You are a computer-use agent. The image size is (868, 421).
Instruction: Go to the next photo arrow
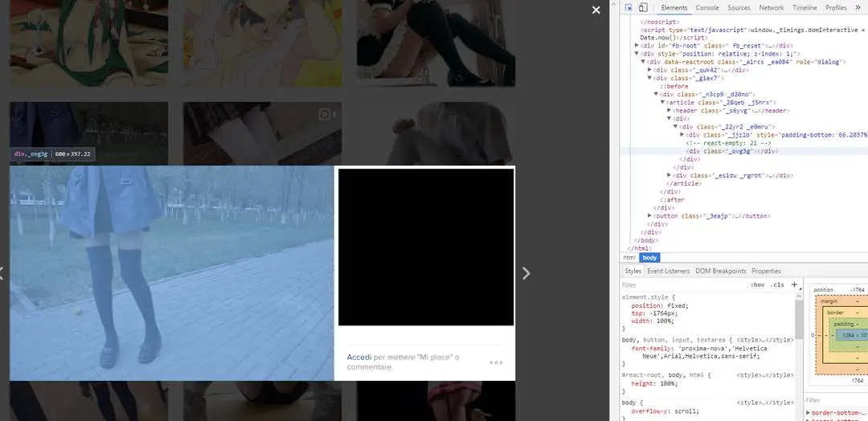click(526, 273)
